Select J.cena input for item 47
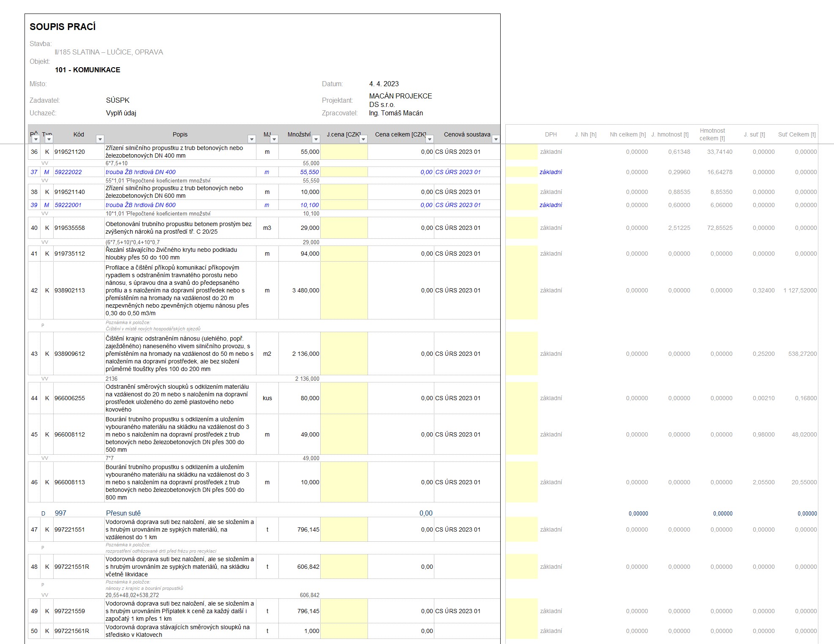 (x=344, y=529)
